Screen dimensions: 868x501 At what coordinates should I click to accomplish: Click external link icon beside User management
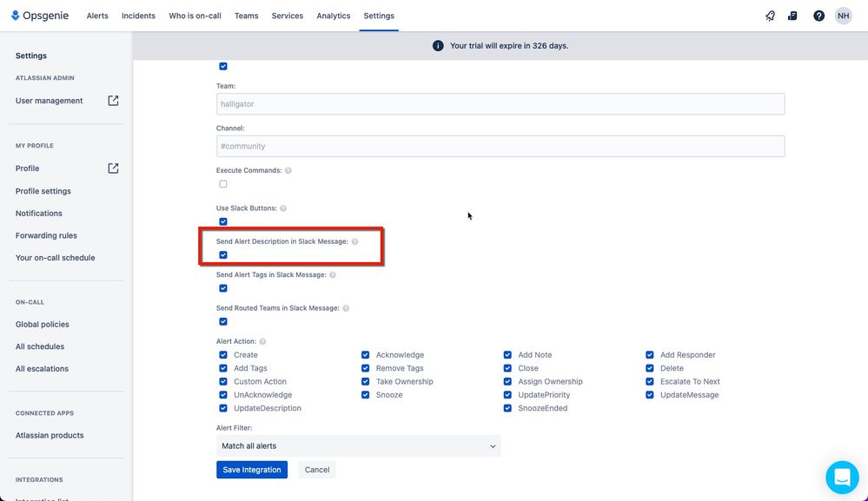tap(113, 101)
